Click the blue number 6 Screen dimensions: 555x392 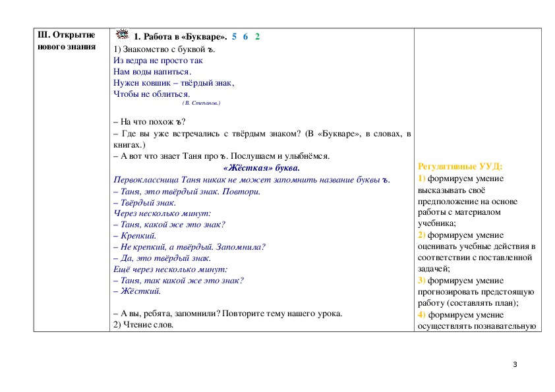245,36
